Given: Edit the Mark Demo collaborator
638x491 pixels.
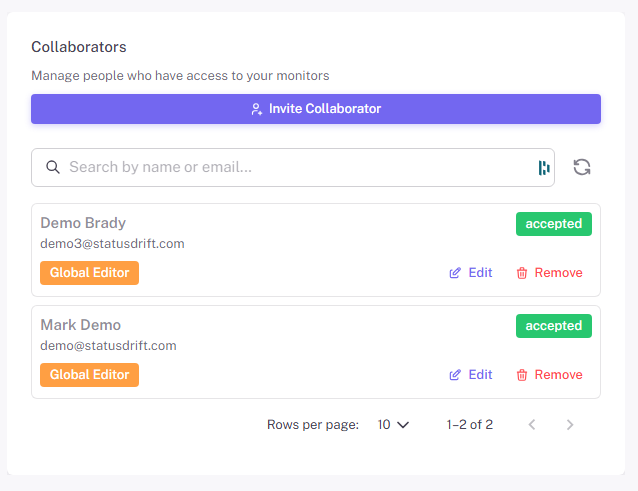Looking at the screenshot, I should click(x=471, y=375).
